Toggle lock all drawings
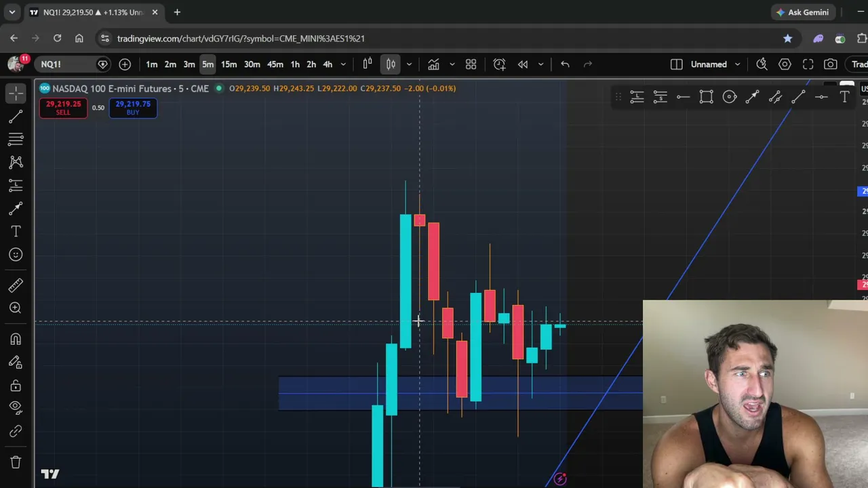868x488 pixels. [x=16, y=385]
